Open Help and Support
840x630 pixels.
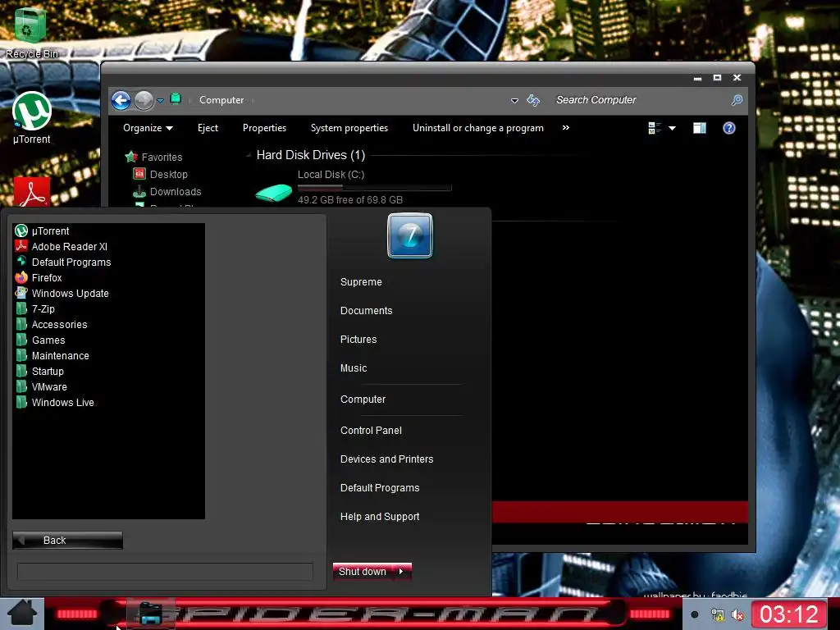coord(380,517)
